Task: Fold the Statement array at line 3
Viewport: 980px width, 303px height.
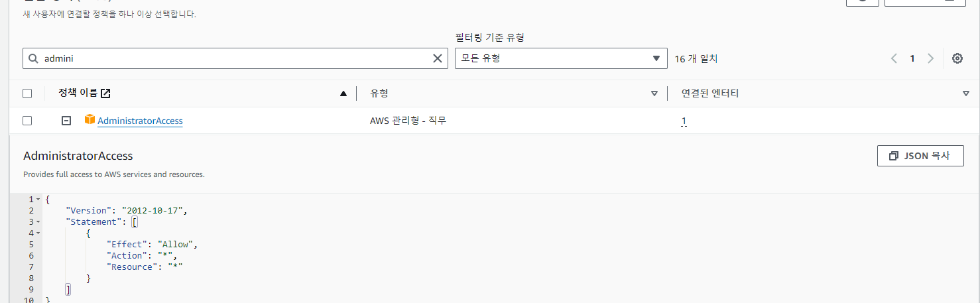Action: pyautogui.click(x=38, y=222)
